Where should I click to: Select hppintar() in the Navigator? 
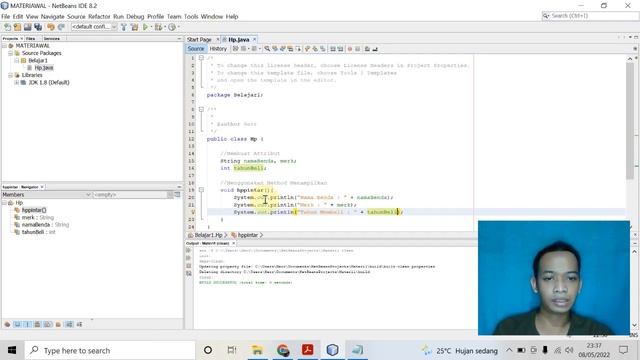point(34,210)
